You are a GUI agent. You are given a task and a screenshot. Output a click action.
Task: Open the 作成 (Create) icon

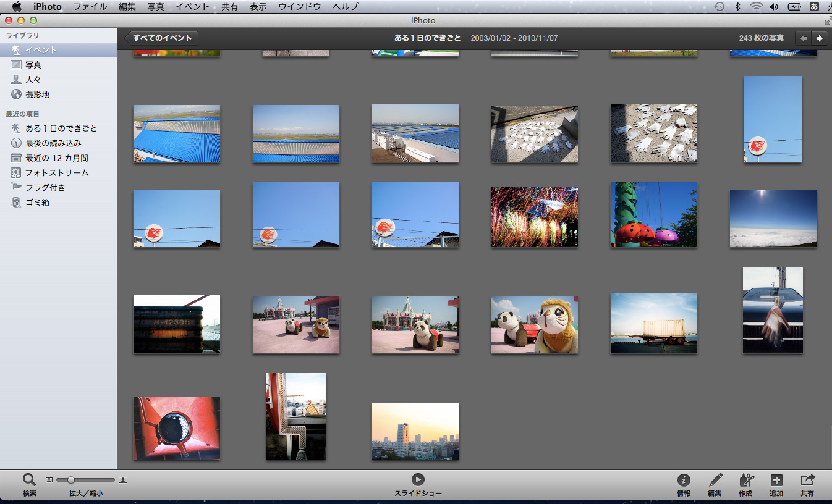pos(745,480)
